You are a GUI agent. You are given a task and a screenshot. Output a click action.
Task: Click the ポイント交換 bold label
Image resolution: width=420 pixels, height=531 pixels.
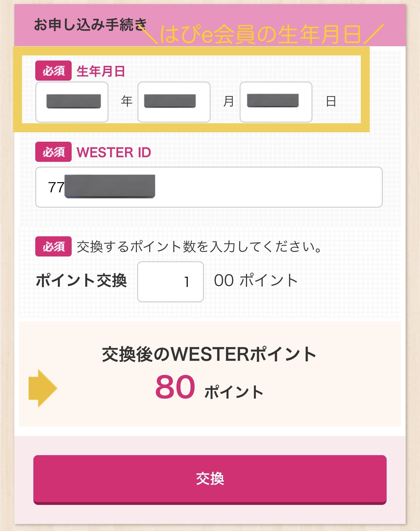coord(81,281)
